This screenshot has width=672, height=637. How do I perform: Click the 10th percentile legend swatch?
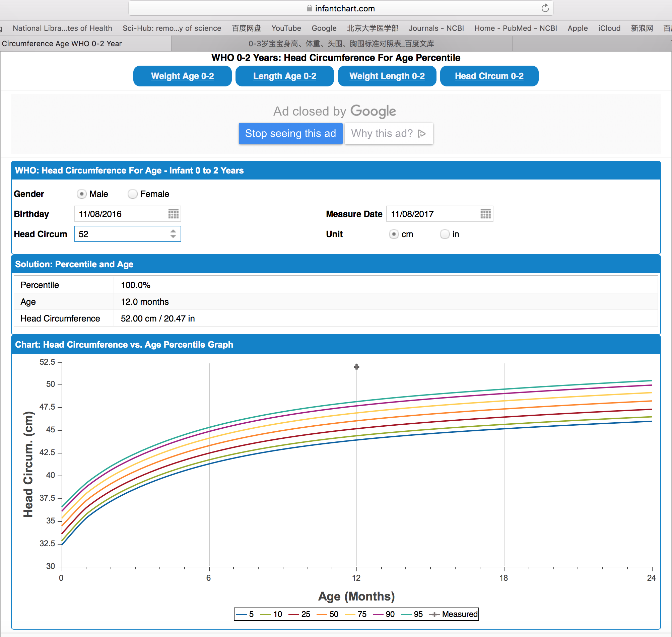click(x=266, y=614)
